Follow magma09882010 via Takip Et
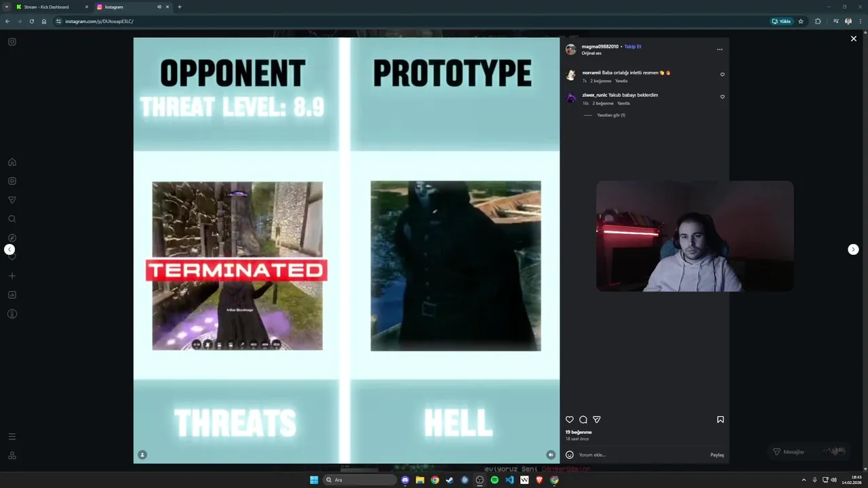 click(x=633, y=47)
